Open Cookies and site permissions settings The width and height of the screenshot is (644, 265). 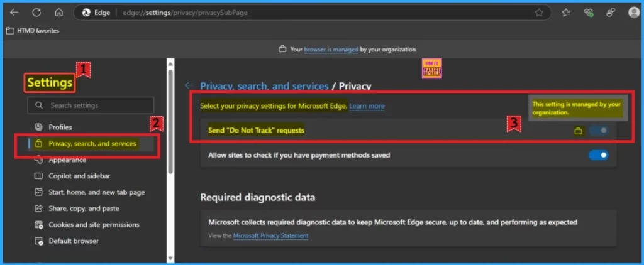[x=94, y=225]
